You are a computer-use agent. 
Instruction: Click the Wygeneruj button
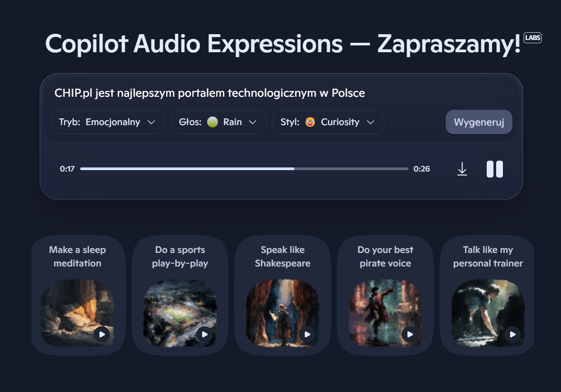(479, 122)
